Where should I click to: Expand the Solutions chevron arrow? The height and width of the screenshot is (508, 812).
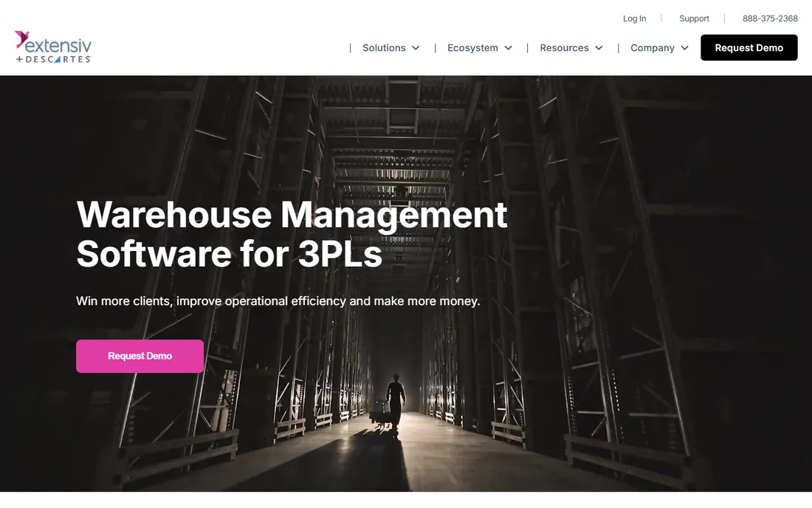click(x=416, y=48)
